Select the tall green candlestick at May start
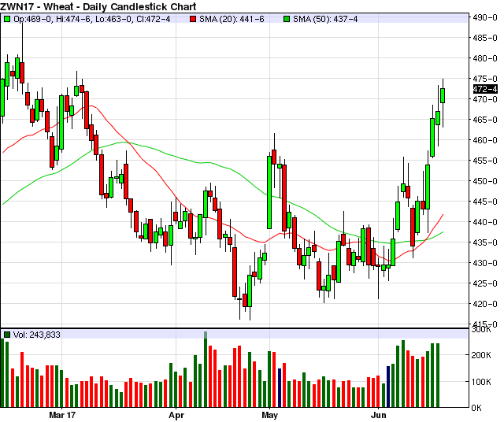The width and height of the screenshot is (504, 422). point(269,192)
